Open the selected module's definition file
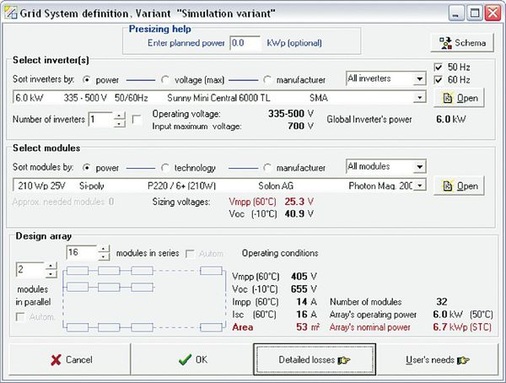Screen dimensions: 506x383 (459, 186)
